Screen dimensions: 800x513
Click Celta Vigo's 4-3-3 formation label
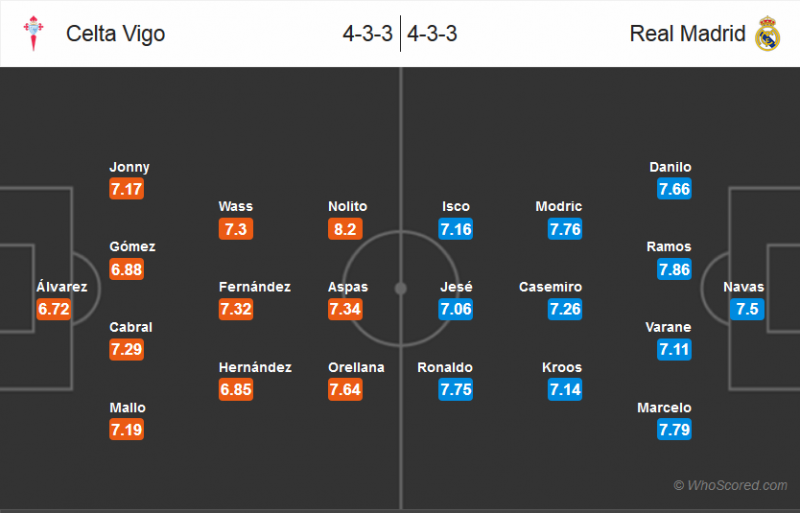[x=367, y=34]
